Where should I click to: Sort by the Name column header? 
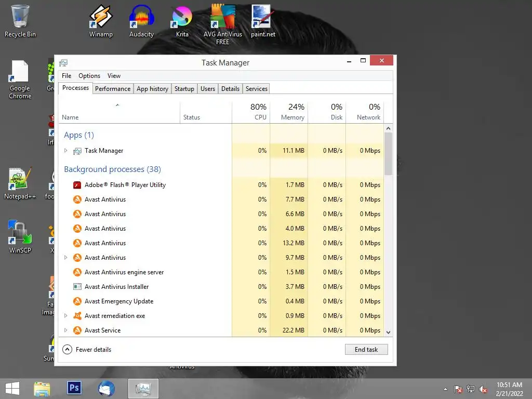click(x=119, y=113)
